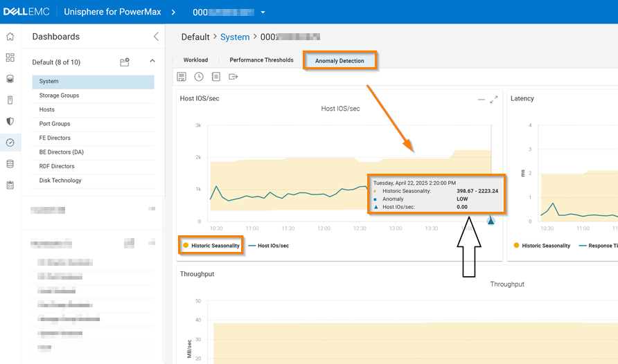Click the Performance gauge icon in sidebar
This screenshot has width=618, height=364.
tap(10, 143)
